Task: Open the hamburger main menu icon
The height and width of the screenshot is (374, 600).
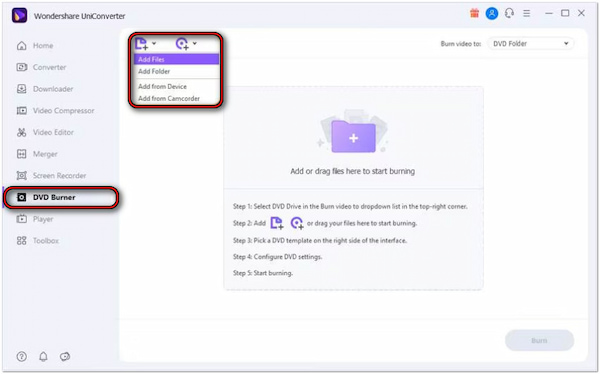Action: [527, 13]
